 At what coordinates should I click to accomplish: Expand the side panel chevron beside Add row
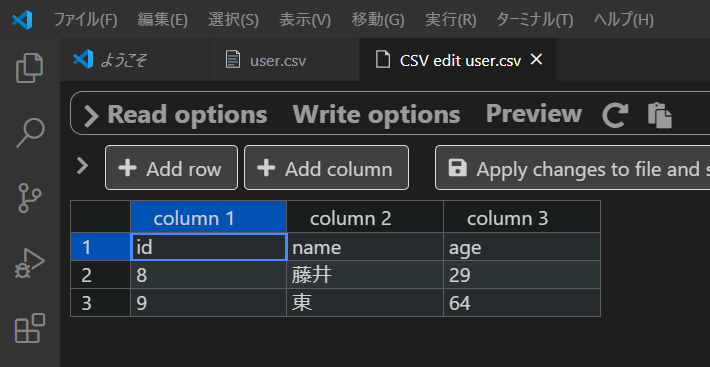tap(82, 166)
